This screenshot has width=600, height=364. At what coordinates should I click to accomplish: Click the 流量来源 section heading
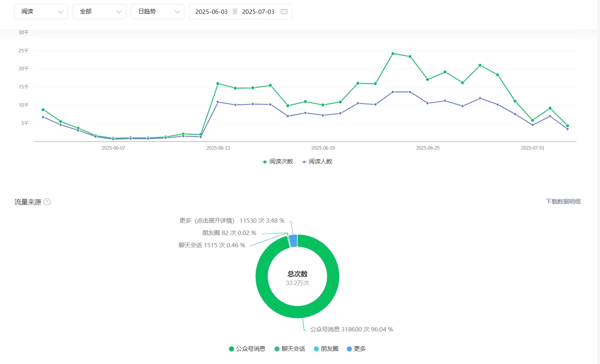28,202
